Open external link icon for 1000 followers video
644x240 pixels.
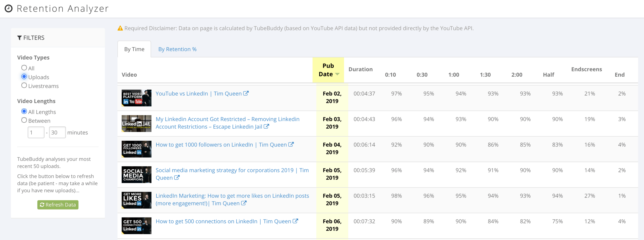coord(291,144)
